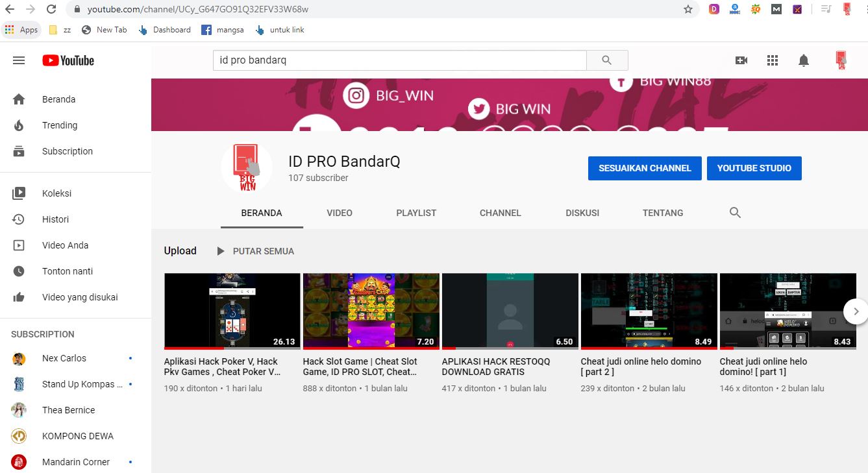This screenshot has width=868, height=473.
Task: Open the YouTube hamburger guide menu
Action: point(19,60)
